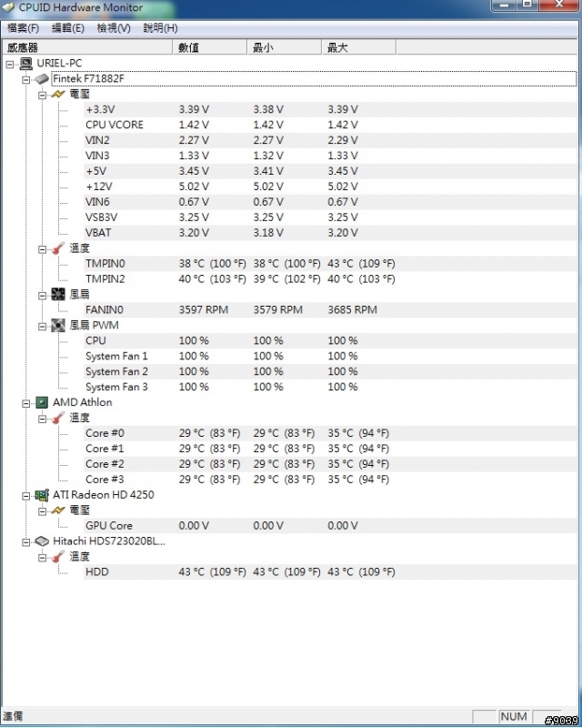Screen dimensions: 582x728
Task: Select the VIN2 voltage row
Action: point(330,140)
